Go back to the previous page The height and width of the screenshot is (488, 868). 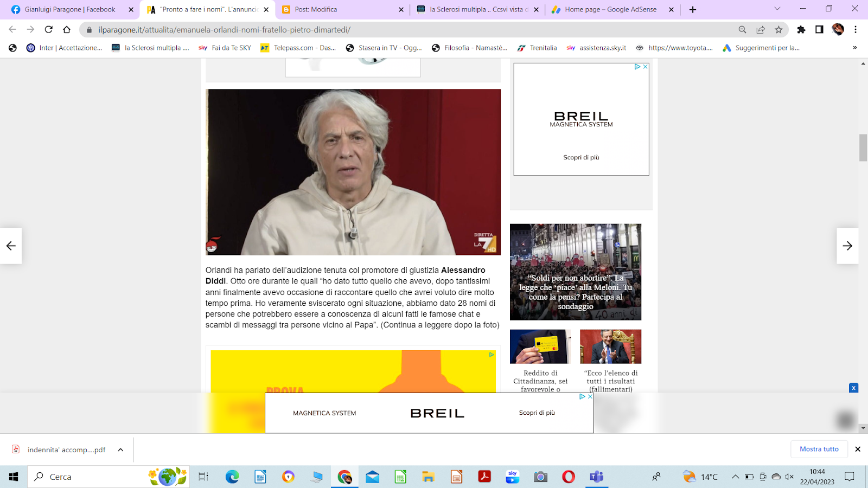click(x=12, y=30)
